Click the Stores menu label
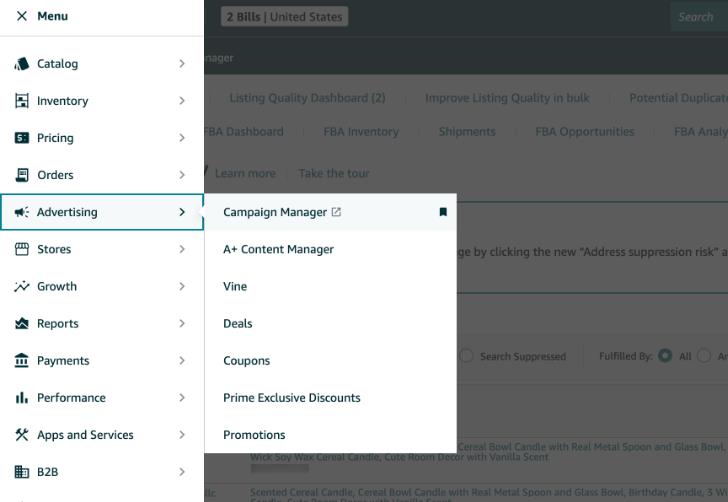Image resolution: width=728 pixels, height=502 pixels. click(x=54, y=249)
